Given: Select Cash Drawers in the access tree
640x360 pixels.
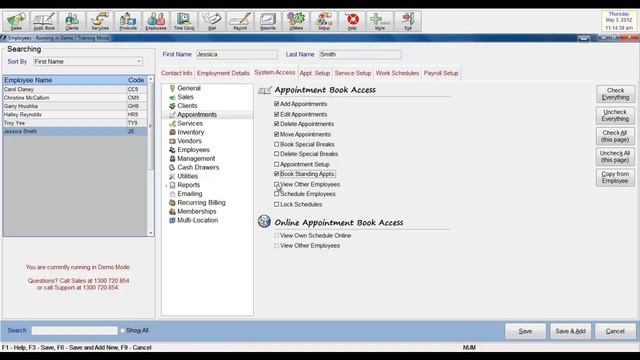Looking at the screenshot, I should (x=198, y=167).
